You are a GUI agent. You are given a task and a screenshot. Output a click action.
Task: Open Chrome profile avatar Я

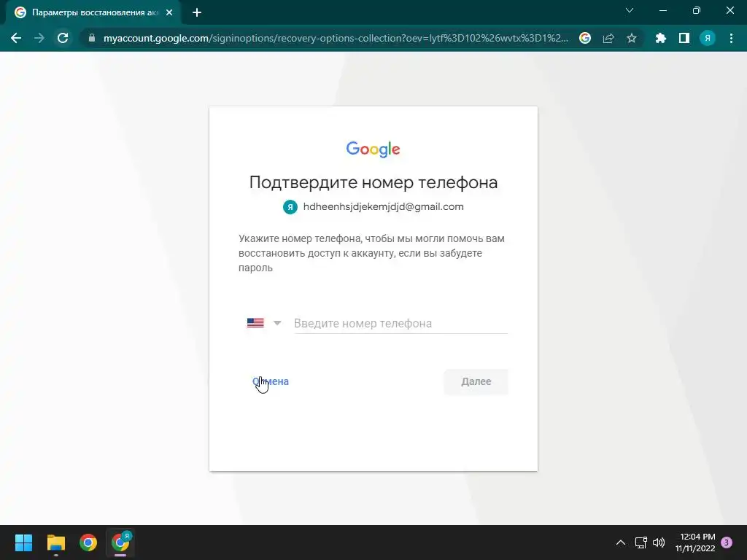pyautogui.click(x=708, y=38)
